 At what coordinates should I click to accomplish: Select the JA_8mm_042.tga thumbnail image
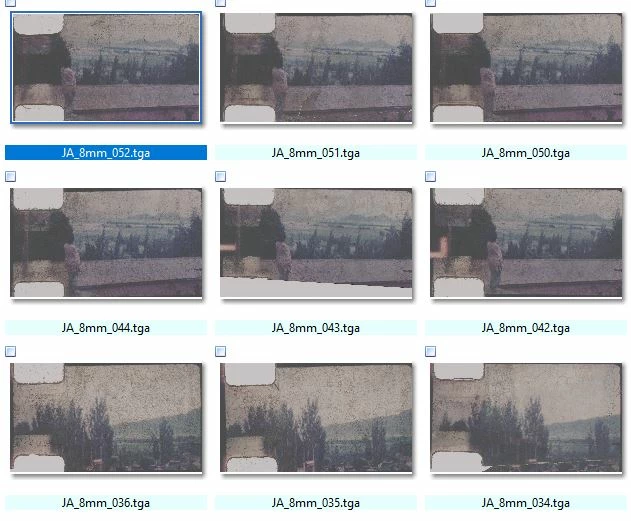[526, 243]
